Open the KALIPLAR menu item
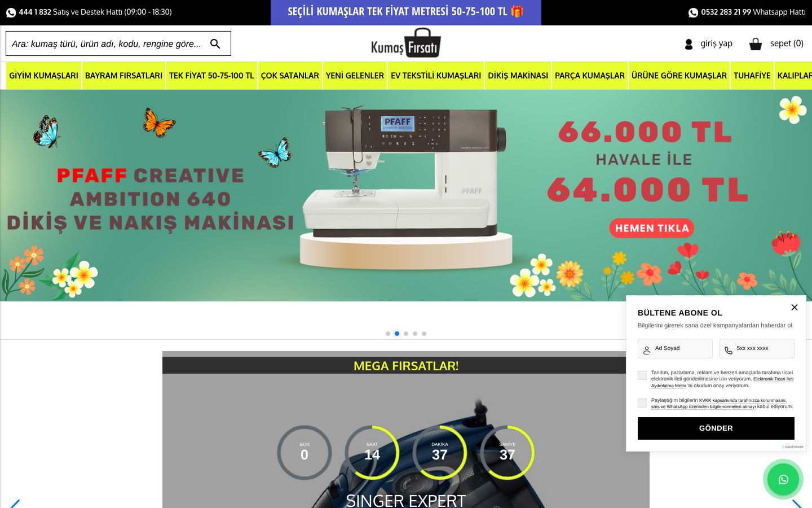The height and width of the screenshot is (508, 812). 794,76
